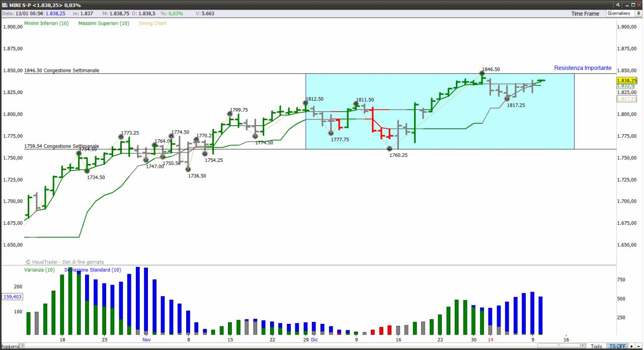This screenshot has height=350, width=644.
Task: Click the horizontal chart scrollbar thumb
Action: (x=558, y=346)
